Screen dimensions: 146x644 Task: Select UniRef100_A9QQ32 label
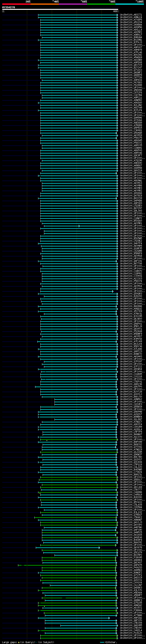pos(131,308)
